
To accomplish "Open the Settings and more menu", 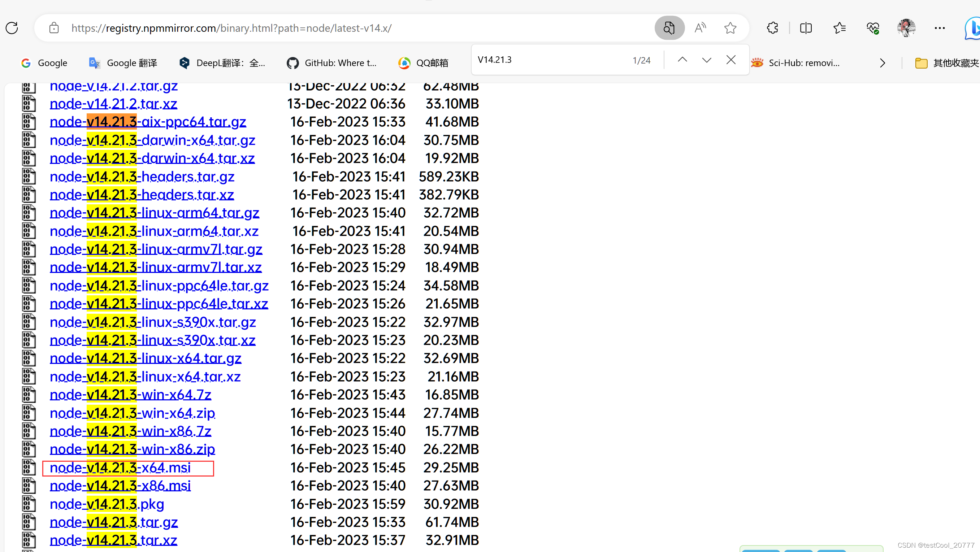I will (940, 28).
